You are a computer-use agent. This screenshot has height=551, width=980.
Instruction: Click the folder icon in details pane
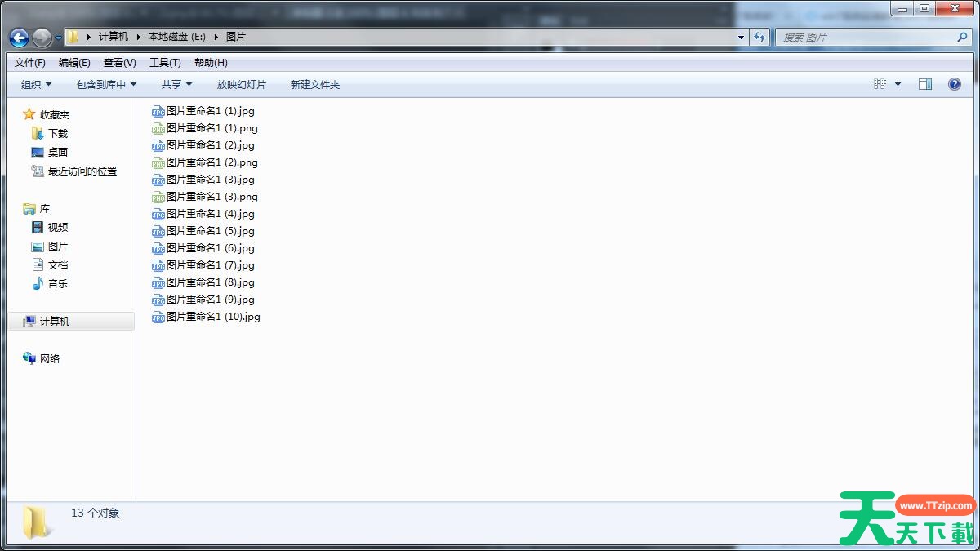tap(36, 522)
